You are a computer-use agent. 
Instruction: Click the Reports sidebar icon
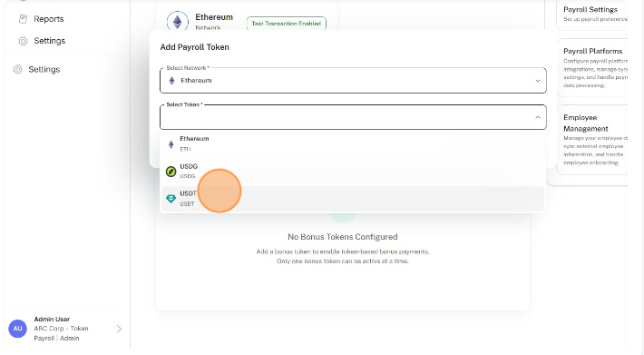point(23,19)
